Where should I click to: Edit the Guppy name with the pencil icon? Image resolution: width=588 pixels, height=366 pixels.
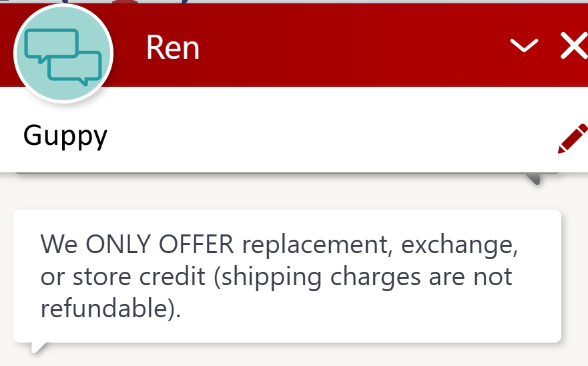[x=573, y=138]
